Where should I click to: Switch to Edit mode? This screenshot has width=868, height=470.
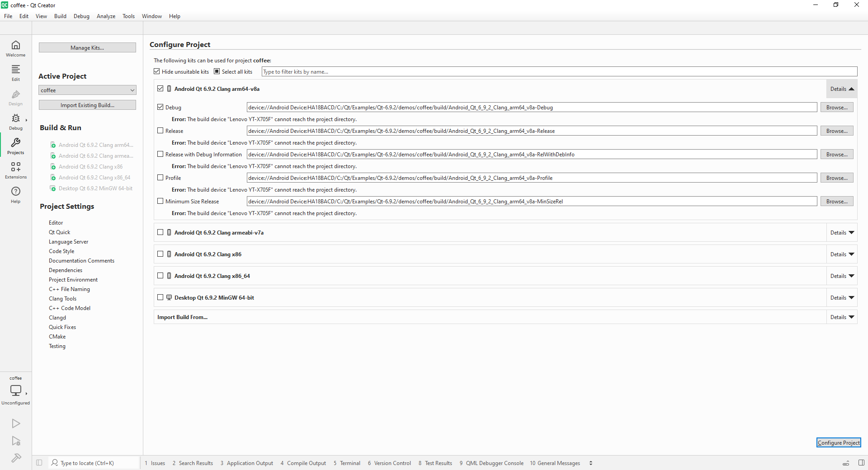pyautogui.click(x=16, y=73)
